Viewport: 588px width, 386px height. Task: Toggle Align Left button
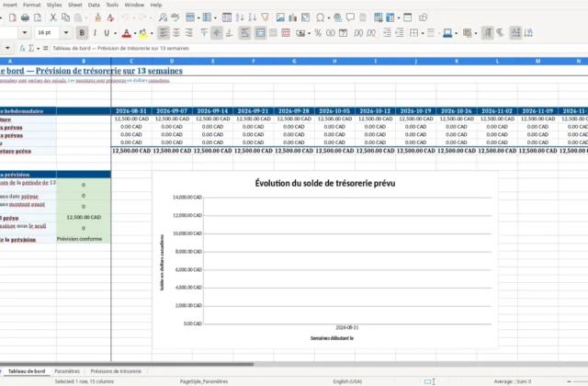[164, 33]
